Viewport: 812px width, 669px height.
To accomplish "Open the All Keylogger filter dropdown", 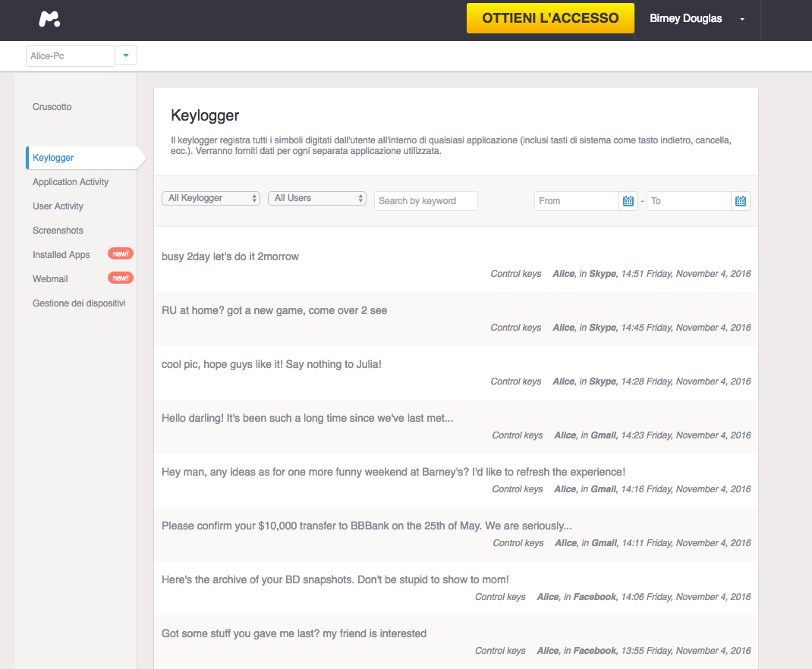I will click(211, 198).
